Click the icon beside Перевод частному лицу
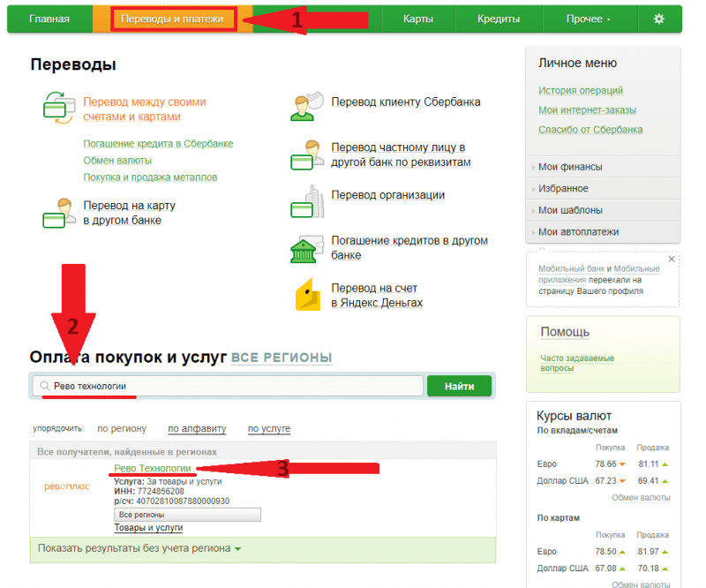Image resolution: width=706 pixels, height=588 pixels. (307, 155)
